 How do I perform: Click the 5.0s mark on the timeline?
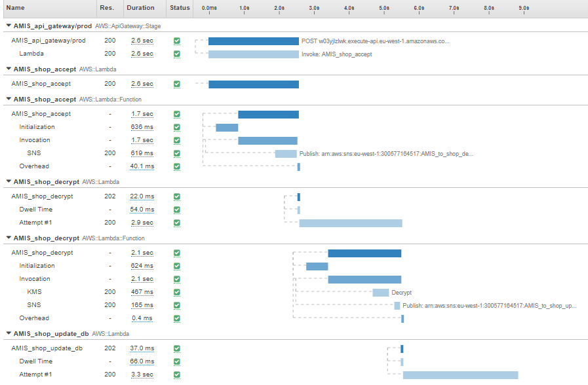pyautogui.click(x=384, y=8)
